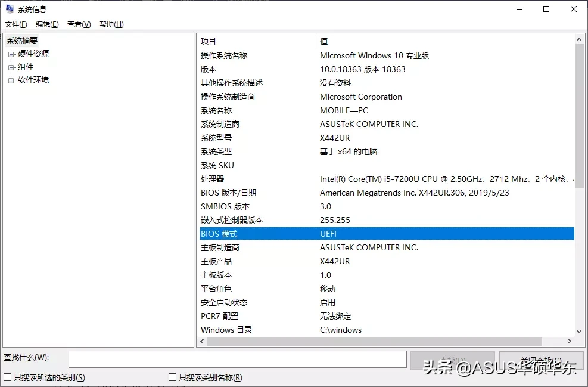Click the 查找 button
Screen dimensions: 588x387
pyautogui.click(x=453, y=360)
